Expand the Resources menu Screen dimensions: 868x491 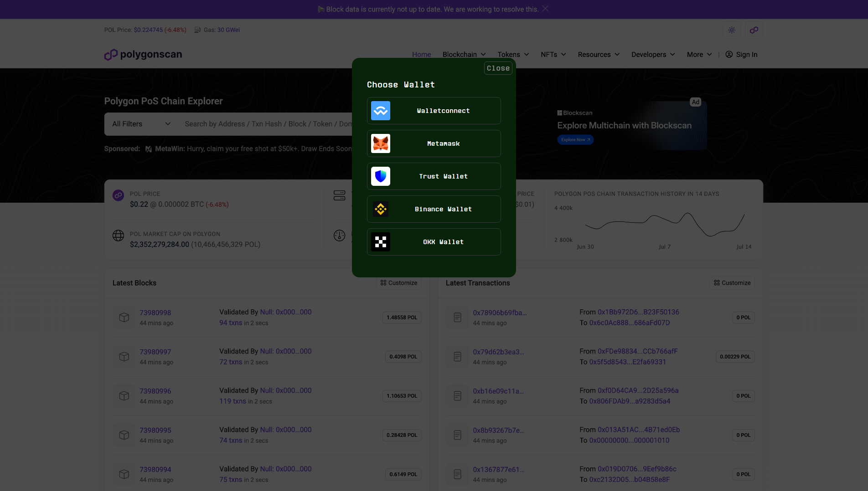(x=599, y=55)
